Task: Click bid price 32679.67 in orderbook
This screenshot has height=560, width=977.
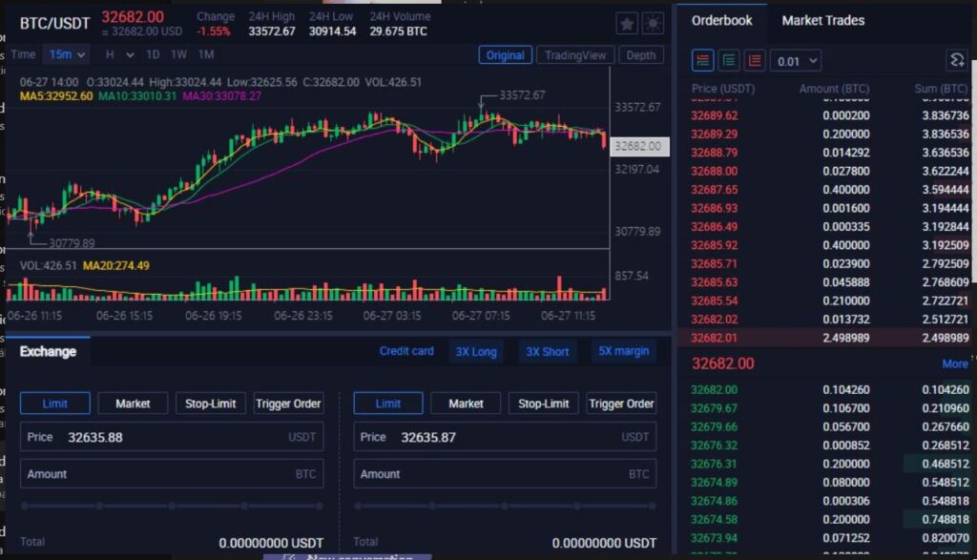Action: (714, 408)
